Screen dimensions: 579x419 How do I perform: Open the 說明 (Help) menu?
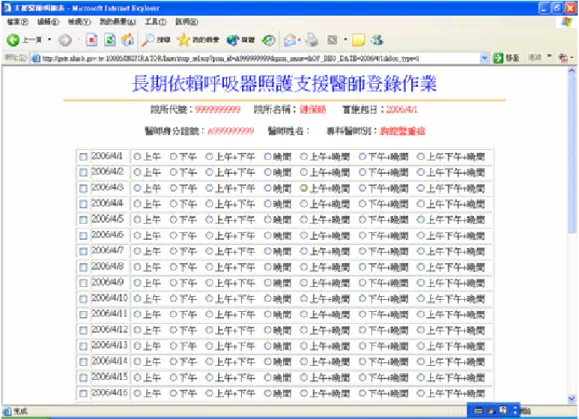point(186,22)
